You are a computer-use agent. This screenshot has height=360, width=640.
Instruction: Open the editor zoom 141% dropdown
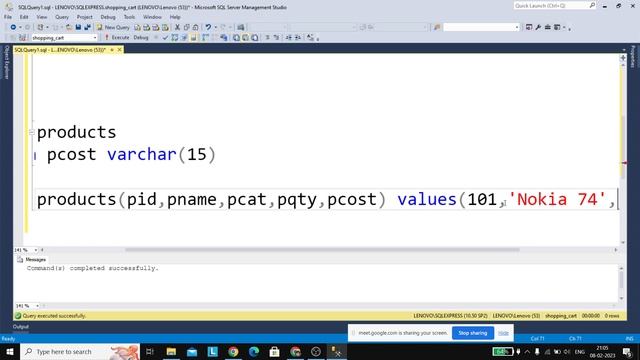click(x=36, y=250)
